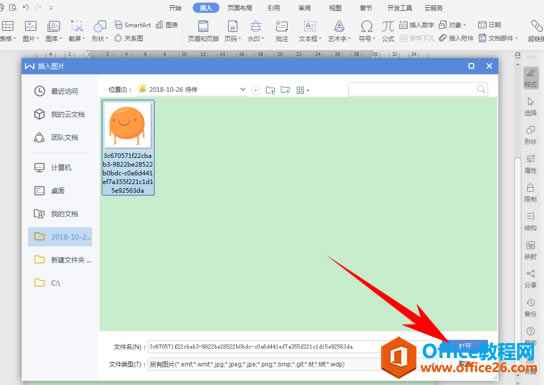Click the undo arrow in quick access
Image resolution: width=544 pixels, height=385 pixels.
tap(26, 7)
